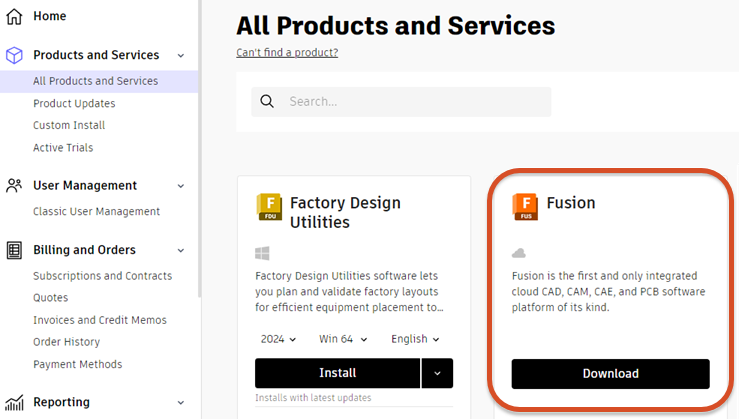Viewport: 739px width, 419px height.
Task: Open Quotes page
Action: (50, 298)
